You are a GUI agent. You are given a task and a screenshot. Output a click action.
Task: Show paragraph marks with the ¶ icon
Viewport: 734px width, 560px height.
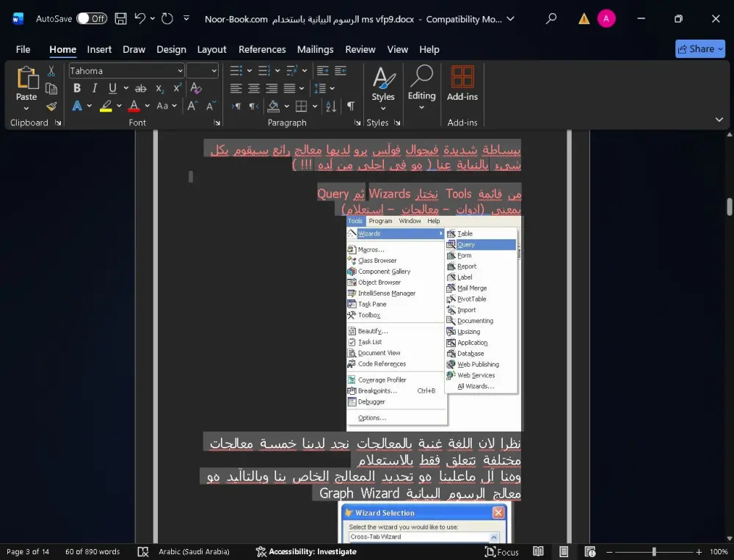click(x=350, y=106)
